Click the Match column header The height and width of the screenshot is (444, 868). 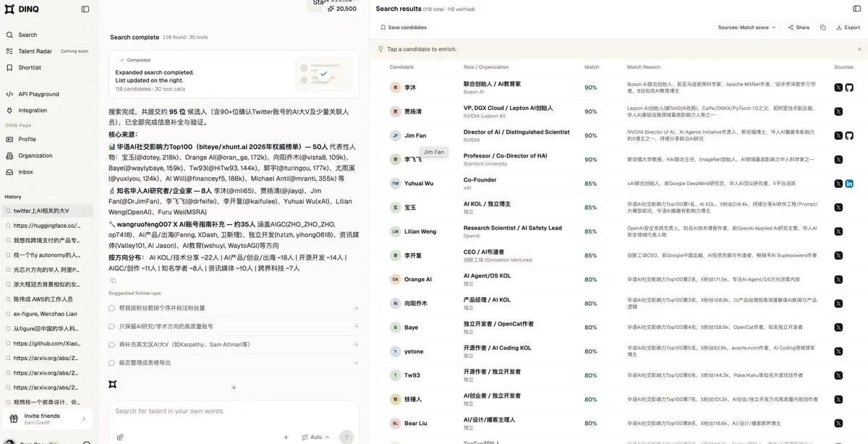pos(592,67)
